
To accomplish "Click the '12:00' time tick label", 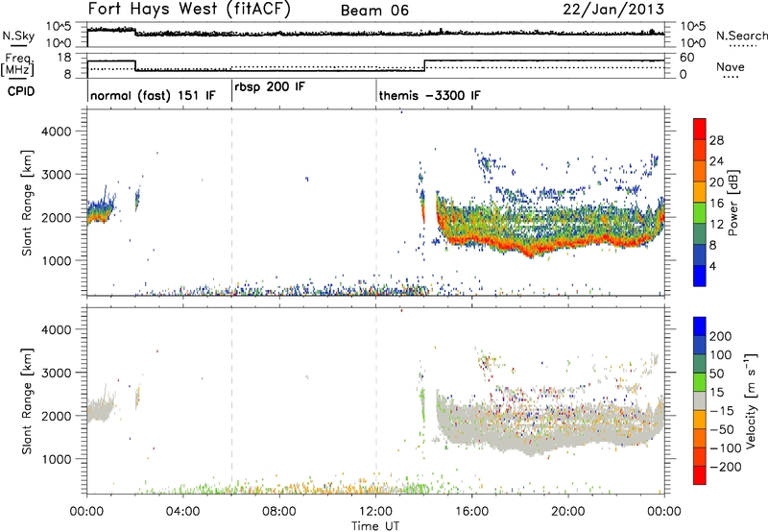I will [x=375, y=512].
